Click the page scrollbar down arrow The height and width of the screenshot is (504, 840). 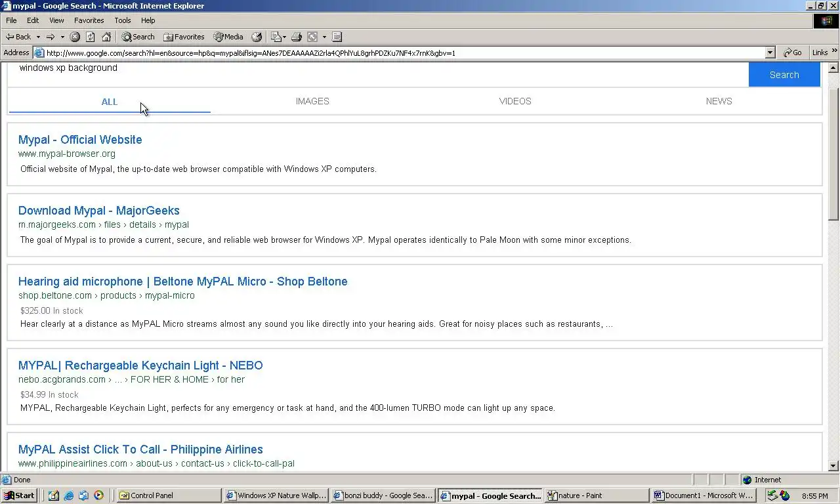pyautogui.click(x=833, y=467)
